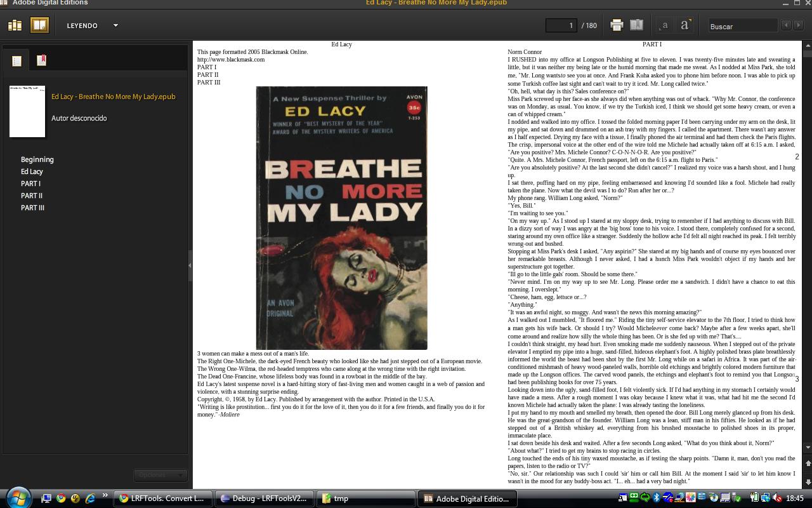The height and width of the screenshot is (508, 812).
Task: Open the Table of Contents tab
Action: point(16,61)
